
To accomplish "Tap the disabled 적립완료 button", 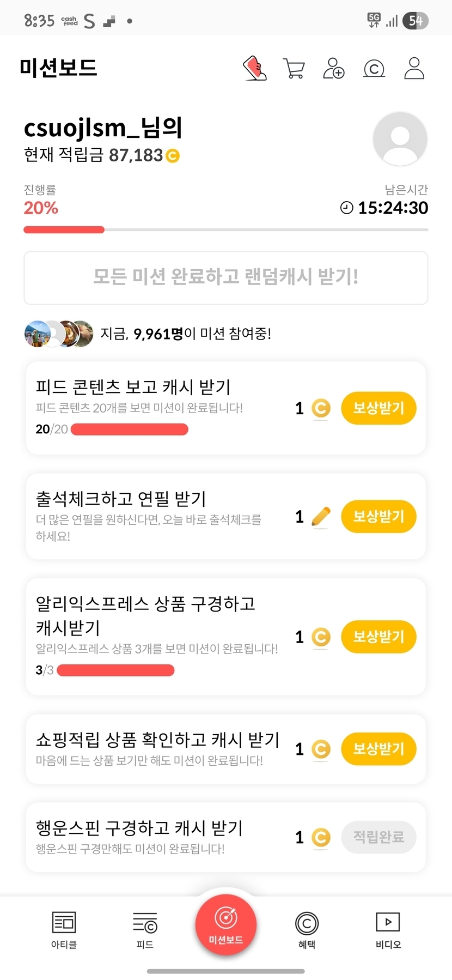I will pos(378,837).
